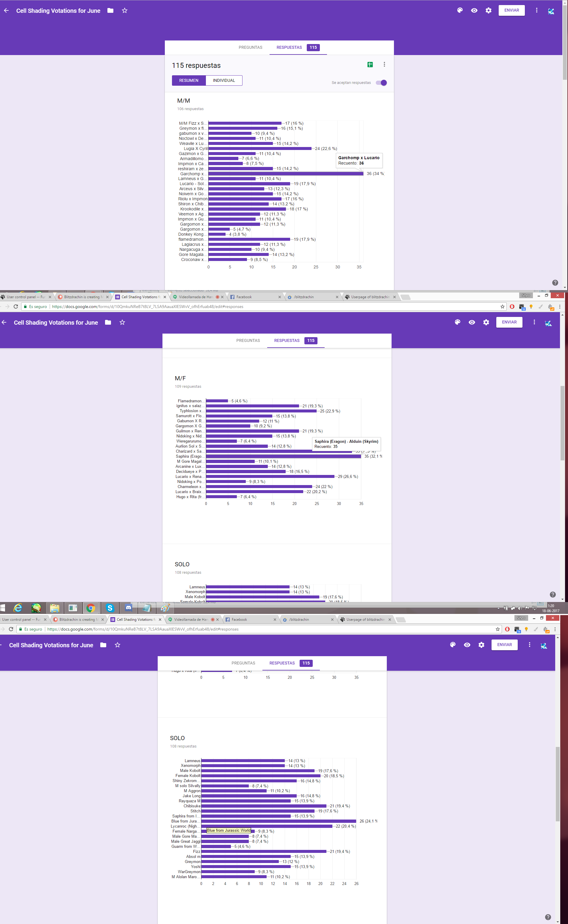Star the form in the middle capture
Image resolution: width=568 pixels, height=924 pixels.
[122, 322]
